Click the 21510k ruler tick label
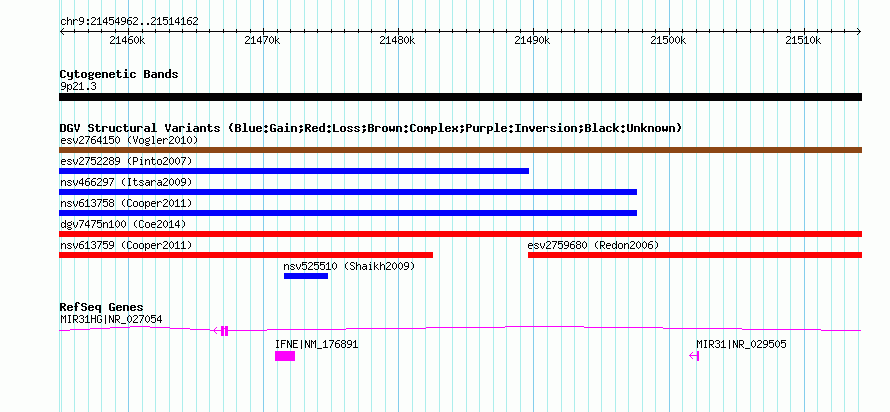 [803, 40]
